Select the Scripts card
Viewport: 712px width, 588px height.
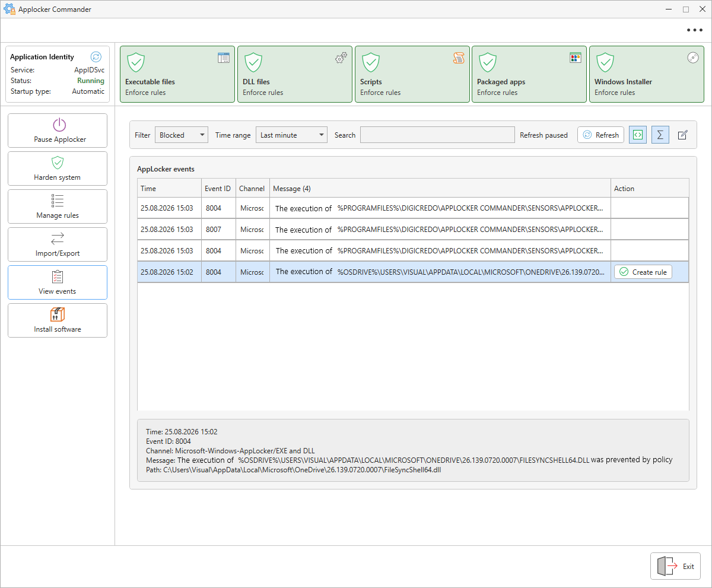[x=412, y=74]
